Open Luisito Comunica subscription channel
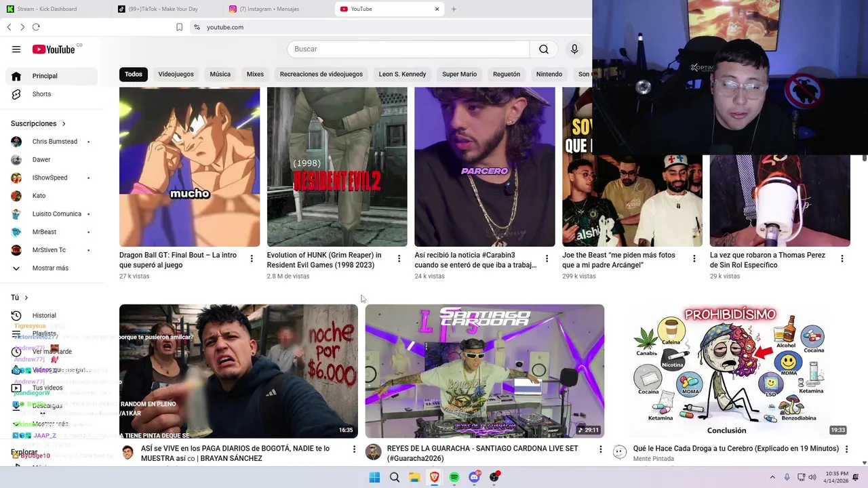 pos(52,214)
